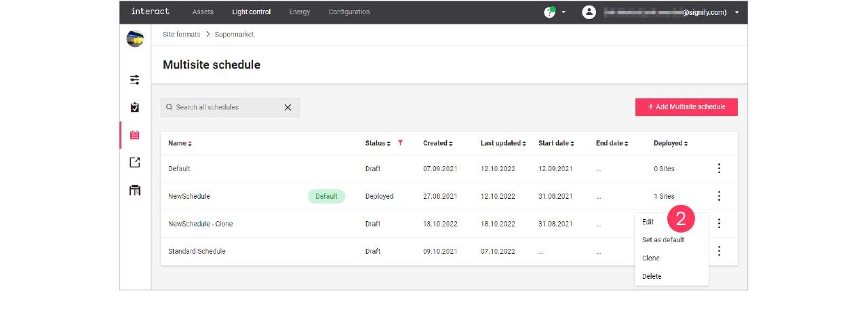
Task: Open three-dot menu for NewSchedule - Clone row
Action: pos(719,223)
